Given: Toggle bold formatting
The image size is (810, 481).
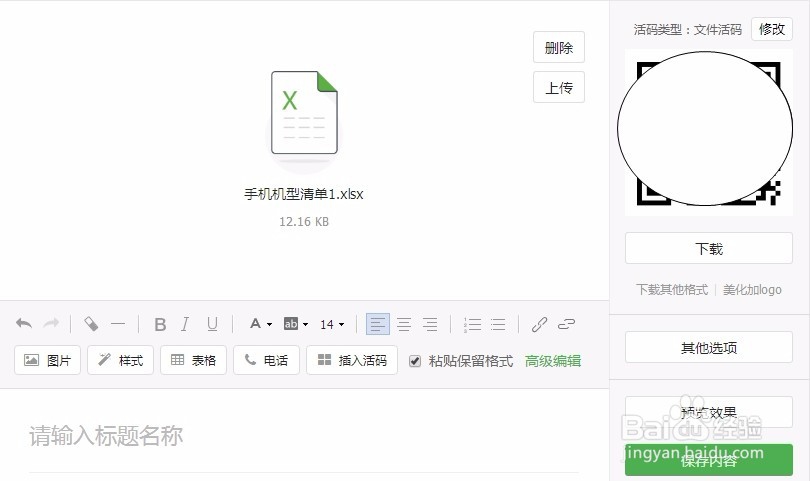Looking at the screenshot, I should 160,324.
